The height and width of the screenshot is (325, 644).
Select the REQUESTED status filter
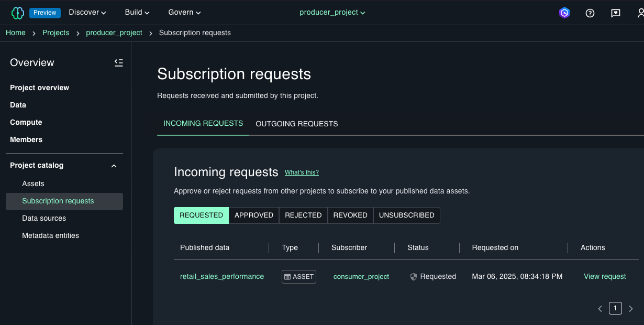(x=201, y=215)
